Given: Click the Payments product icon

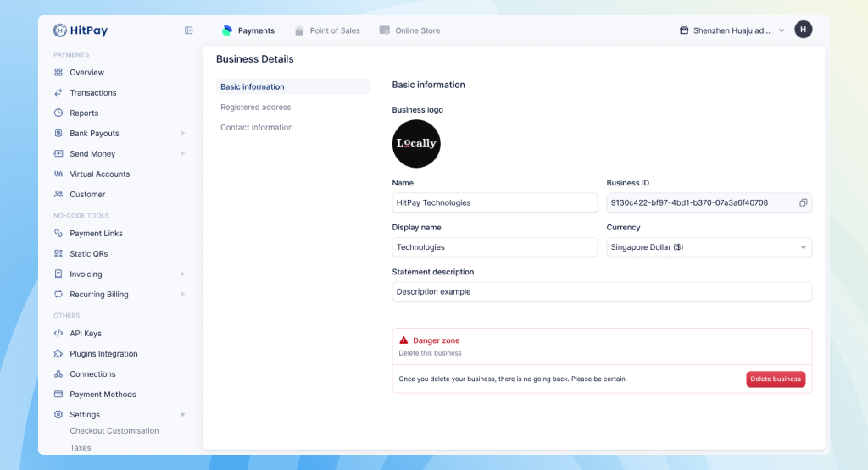Looking at the screenshot, I should point(226,30).
